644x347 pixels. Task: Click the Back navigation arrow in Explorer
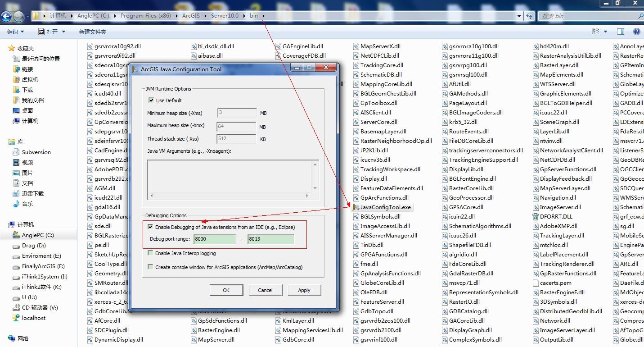tap(6, 17)
